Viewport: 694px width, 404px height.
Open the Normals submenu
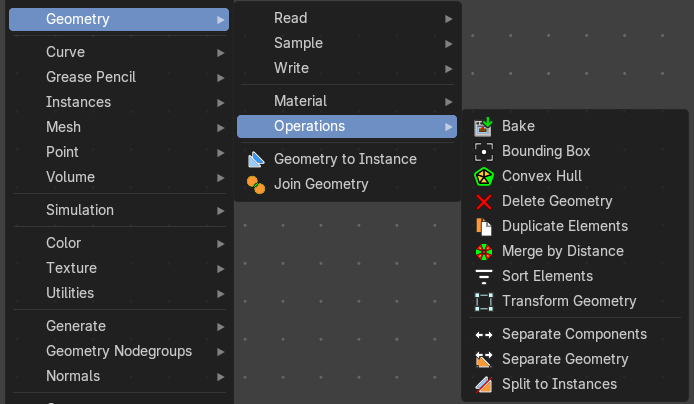[x=119, y=376]
